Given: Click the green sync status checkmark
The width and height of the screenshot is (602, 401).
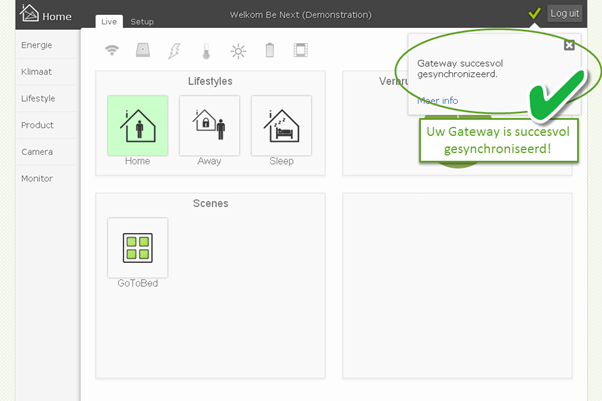Looking at the screenshot, I should point(534,13).
